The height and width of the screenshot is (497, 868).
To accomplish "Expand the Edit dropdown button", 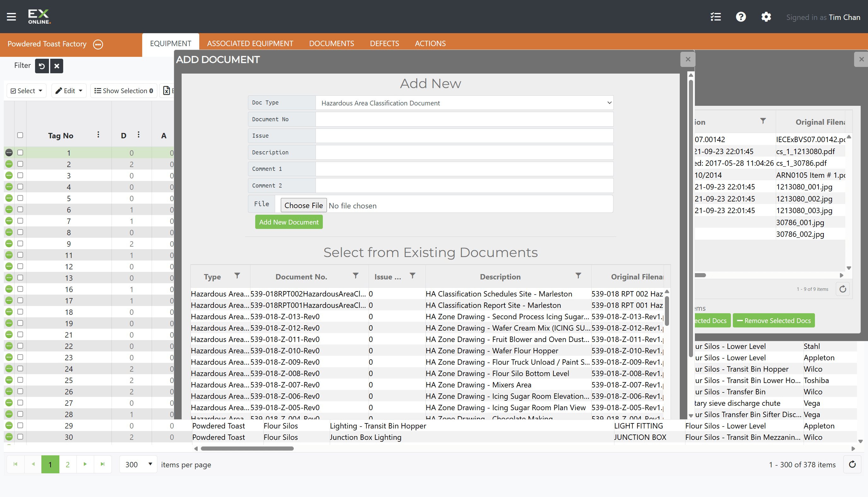I will pyautogui.click(x=69, y=90).
